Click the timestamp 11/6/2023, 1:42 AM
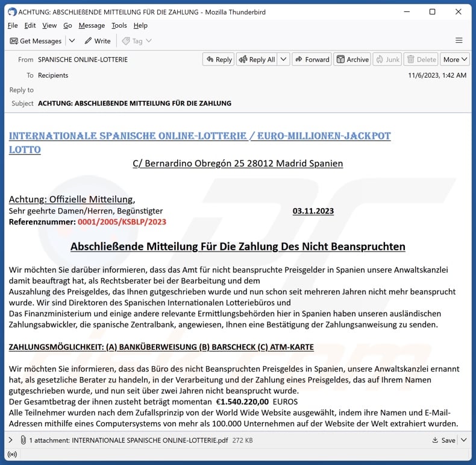 pyautogui.click(x=437, y=75)
